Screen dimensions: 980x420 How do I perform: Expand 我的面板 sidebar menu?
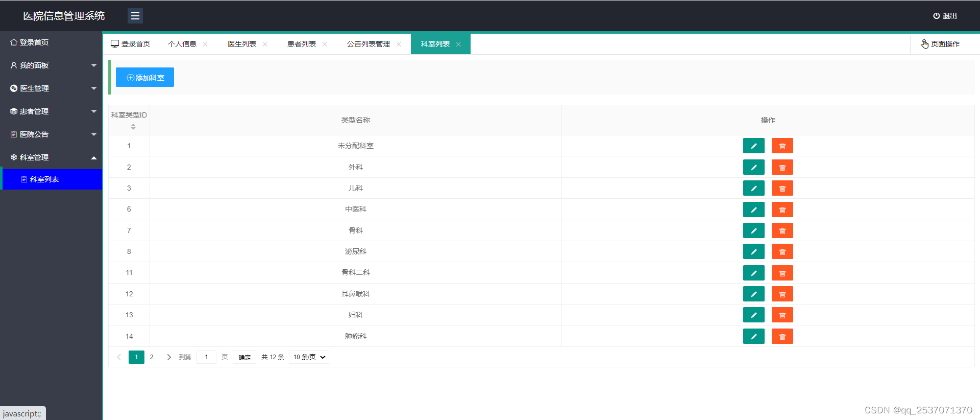click(x=51, y=65)
